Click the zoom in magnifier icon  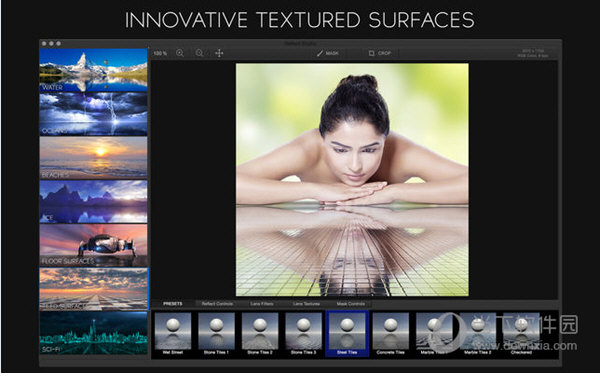[180, 53]
